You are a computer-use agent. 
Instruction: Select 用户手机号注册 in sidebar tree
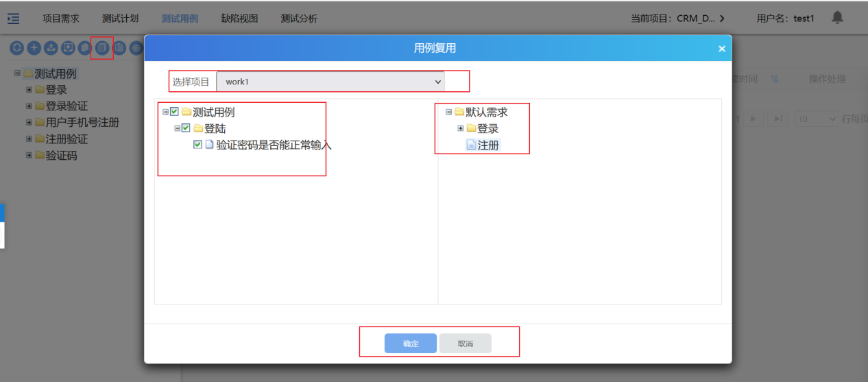coord(82,123)
